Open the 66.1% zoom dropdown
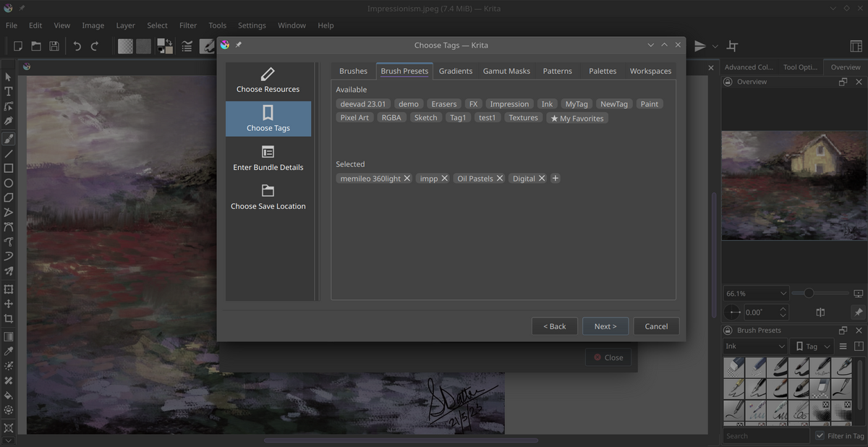The image size is (868, 447). click(x=756, y=294)
